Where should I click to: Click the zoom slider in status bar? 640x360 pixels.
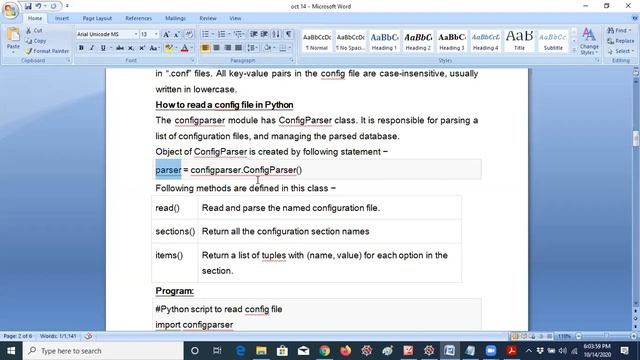point(607,336)
